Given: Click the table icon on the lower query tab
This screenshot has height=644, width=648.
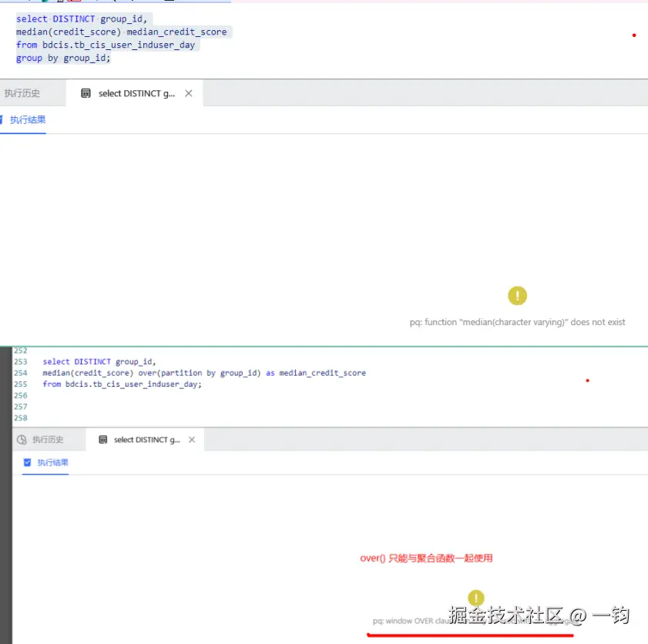Looking at the screenshot, I should [x=103, y=440].
